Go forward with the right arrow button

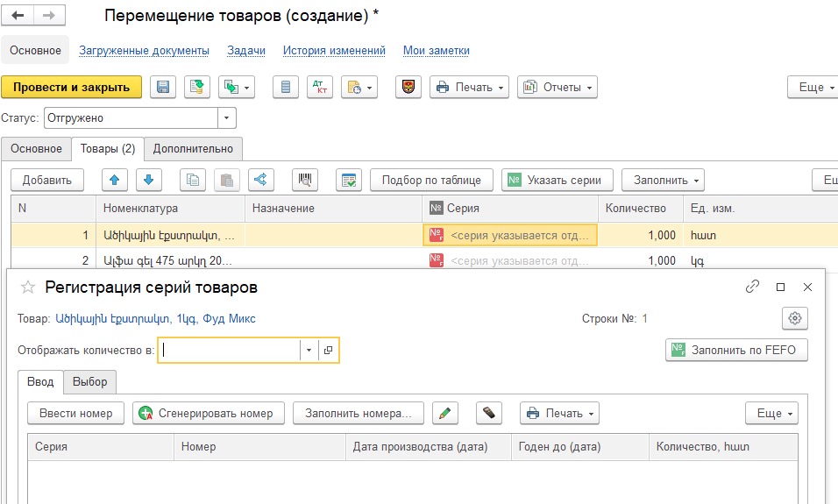[x=49, y=15]
